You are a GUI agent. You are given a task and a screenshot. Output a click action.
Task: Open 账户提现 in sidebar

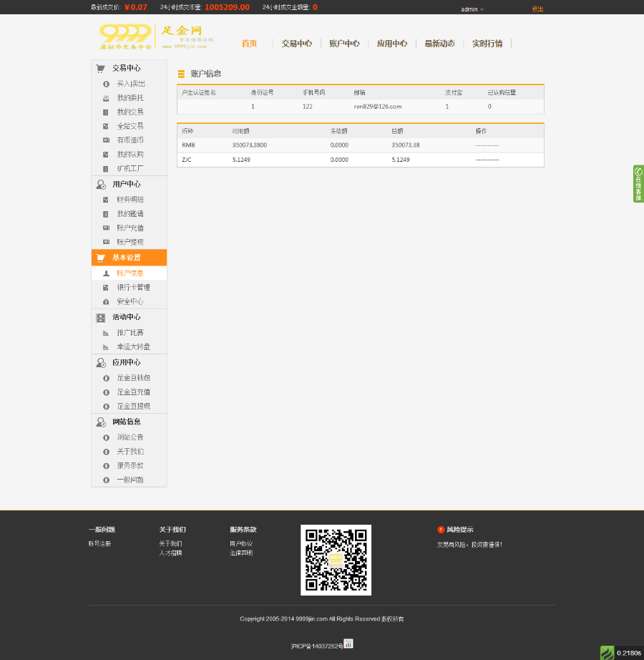pos(130,242)
